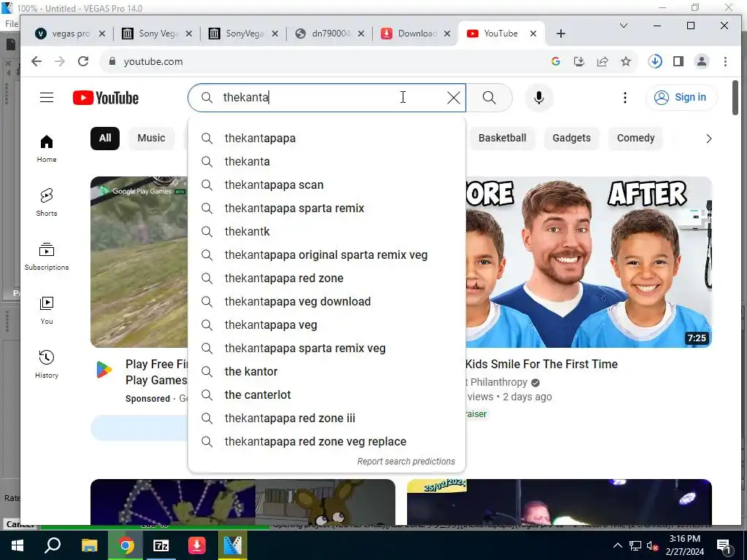This screenshot has height=560, width=747.
Task: Click 'Report search predictions' link
Action: (x=406, y=462)
